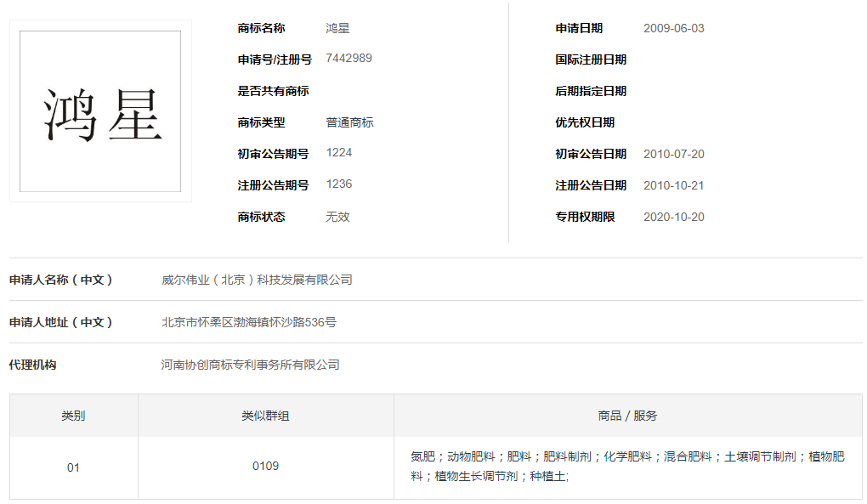Click the 类别 table header
Image resolution: width=867 pixels, height=504 pixels.
[x=73, y=415]
